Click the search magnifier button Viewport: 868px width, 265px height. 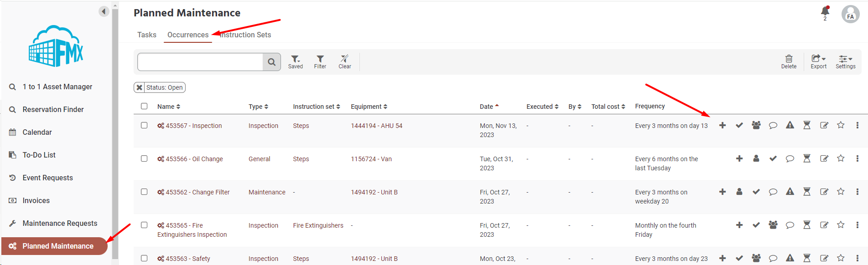[271, 62]
